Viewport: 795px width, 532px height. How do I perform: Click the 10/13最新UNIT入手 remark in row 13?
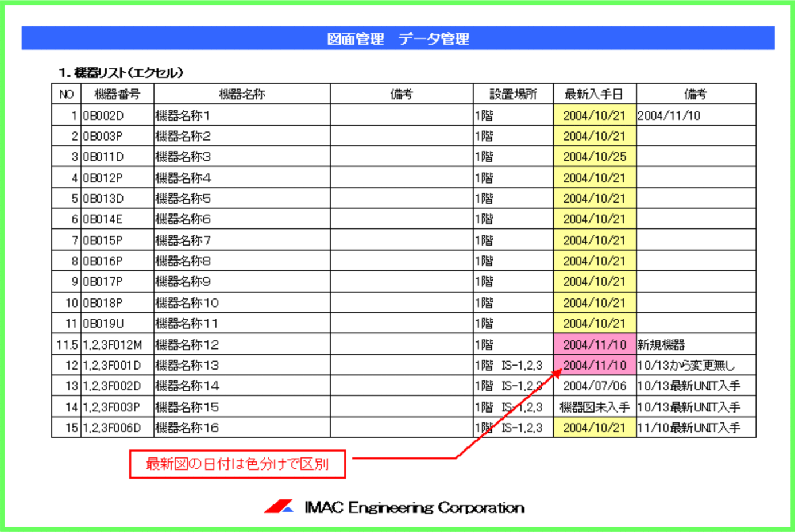[696, 386]
